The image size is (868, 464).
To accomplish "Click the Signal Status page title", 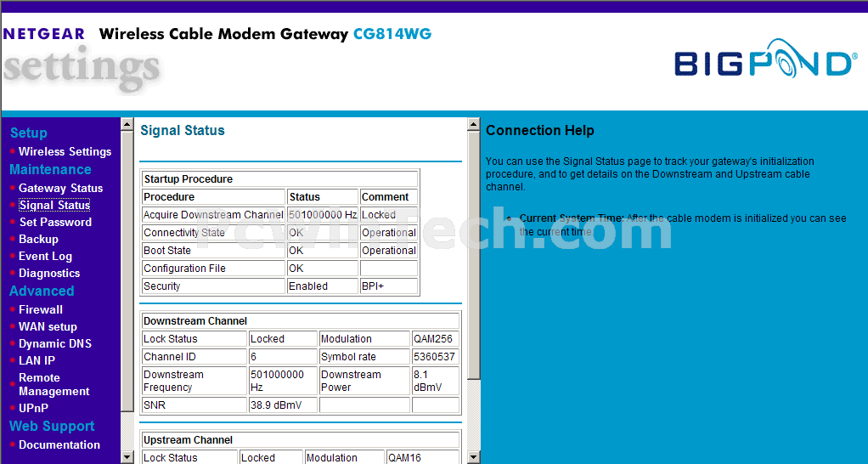I will (182, 131).
